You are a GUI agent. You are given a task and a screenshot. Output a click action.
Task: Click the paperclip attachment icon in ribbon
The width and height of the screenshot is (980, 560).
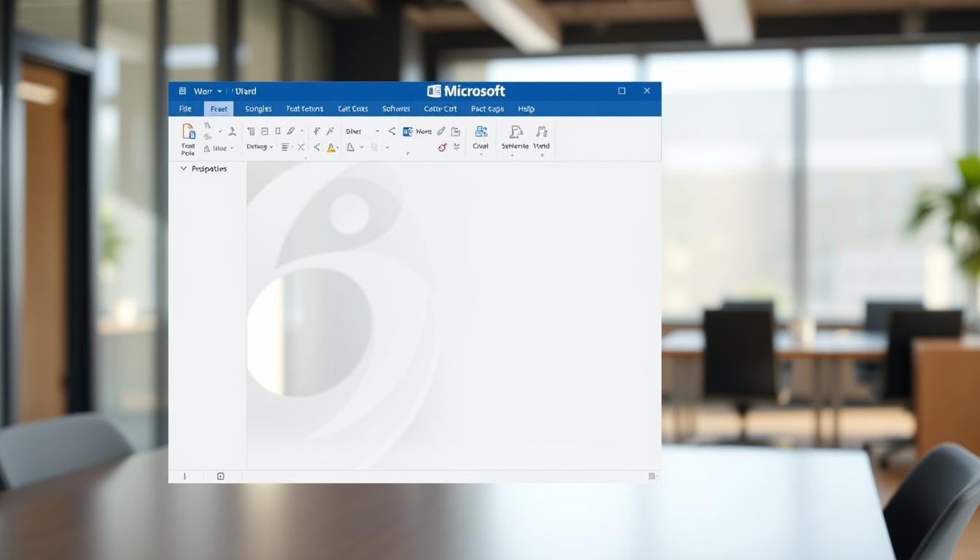coord(440,131)
